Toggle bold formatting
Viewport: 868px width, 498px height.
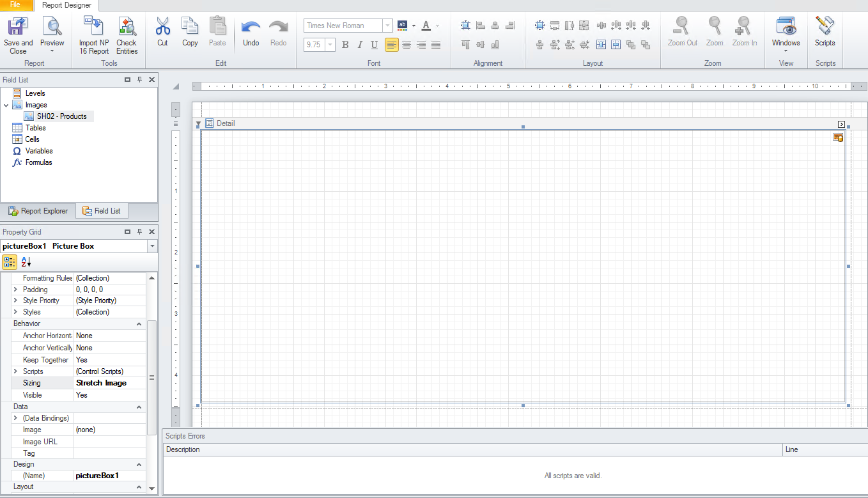(x=345, y=45)
